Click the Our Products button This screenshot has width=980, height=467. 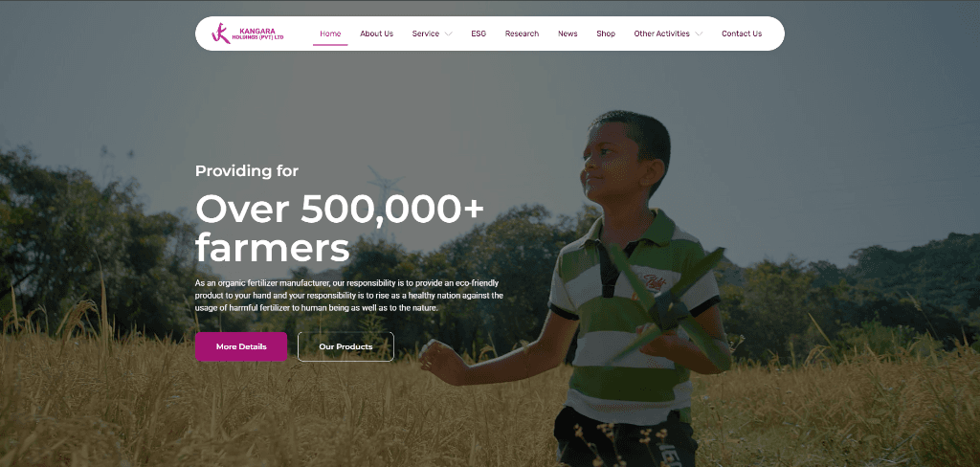(345, 346)
